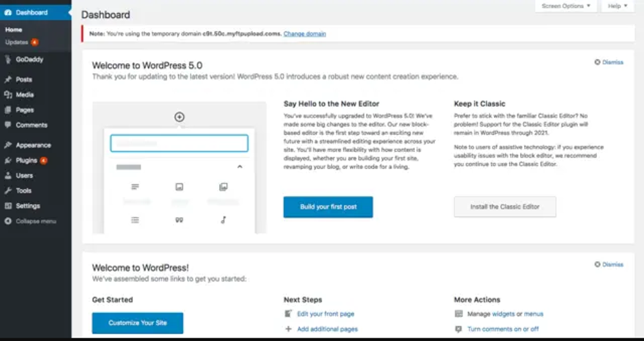Screen dimensions: 644x341
Task: Follow the Change domain link
Action: (305, 34)
